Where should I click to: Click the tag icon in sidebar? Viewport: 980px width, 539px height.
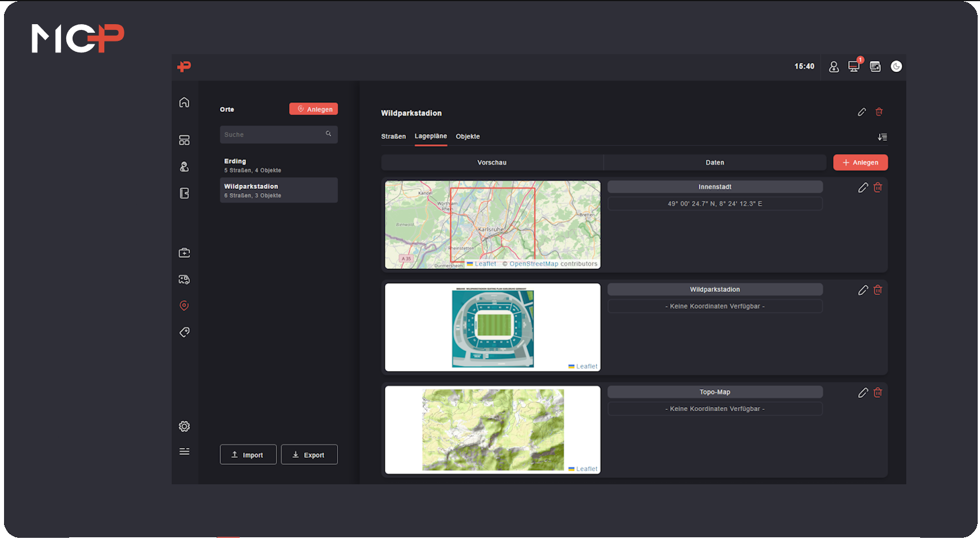pos(184,332)
